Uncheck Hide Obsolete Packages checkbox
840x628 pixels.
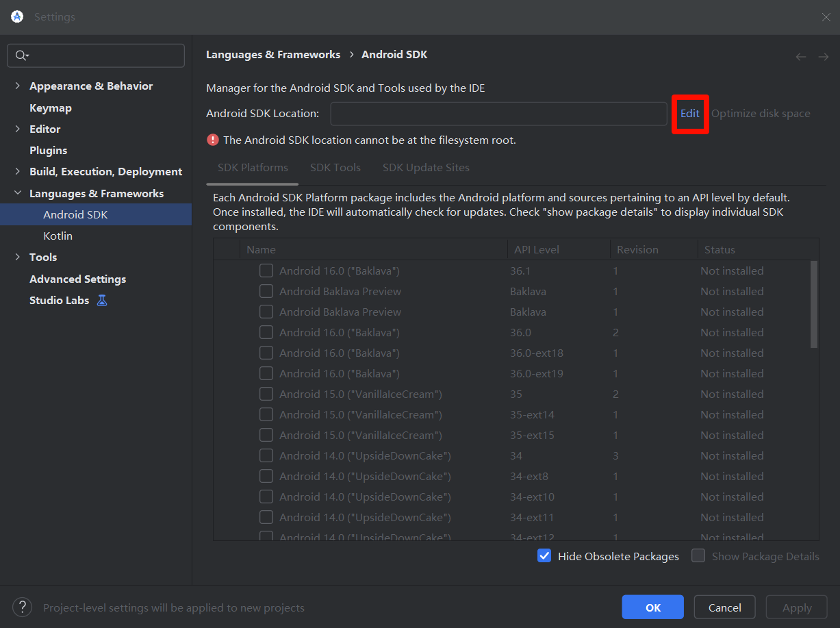[x=544, y=556]
